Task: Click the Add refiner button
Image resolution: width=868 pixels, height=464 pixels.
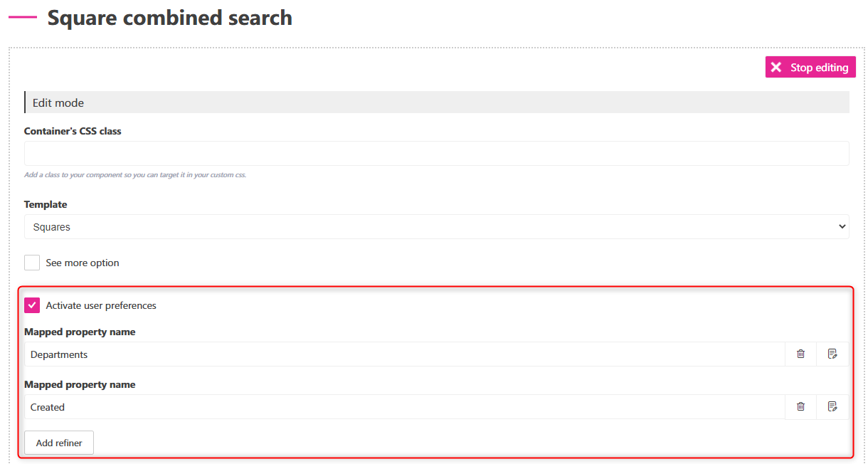Action: tap(59, 443)
